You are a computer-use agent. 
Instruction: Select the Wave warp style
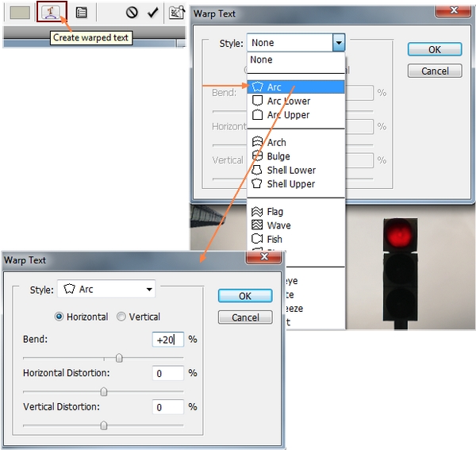tap(296, 225)
